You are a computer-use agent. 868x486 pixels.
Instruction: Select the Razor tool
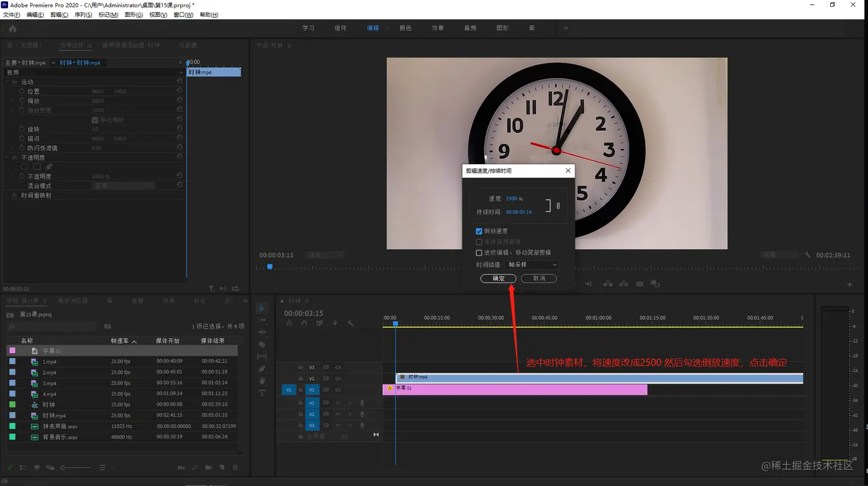[x=262, y=345]
